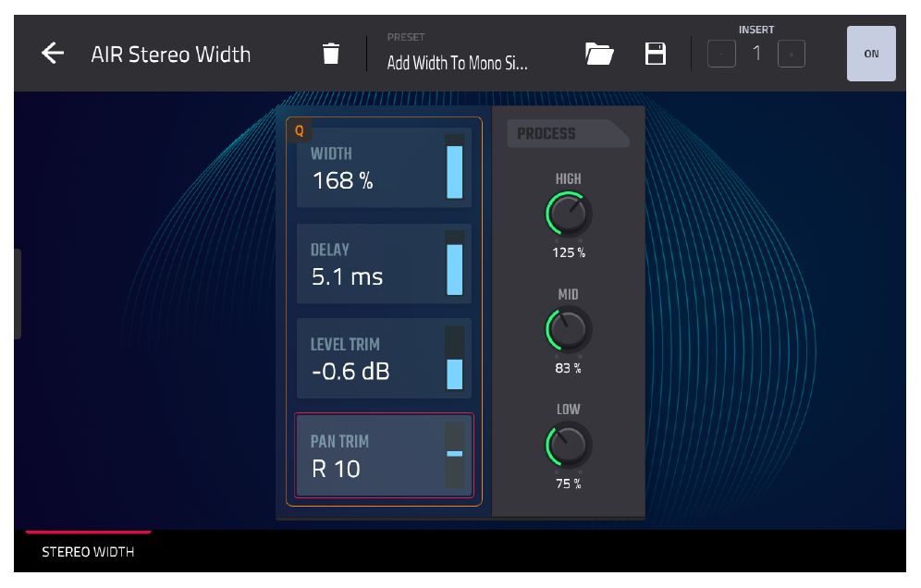This screenshot has height=588, width=921.
Task: Select the DELAY 5.1 ms parameter
Action: (384, 263)
